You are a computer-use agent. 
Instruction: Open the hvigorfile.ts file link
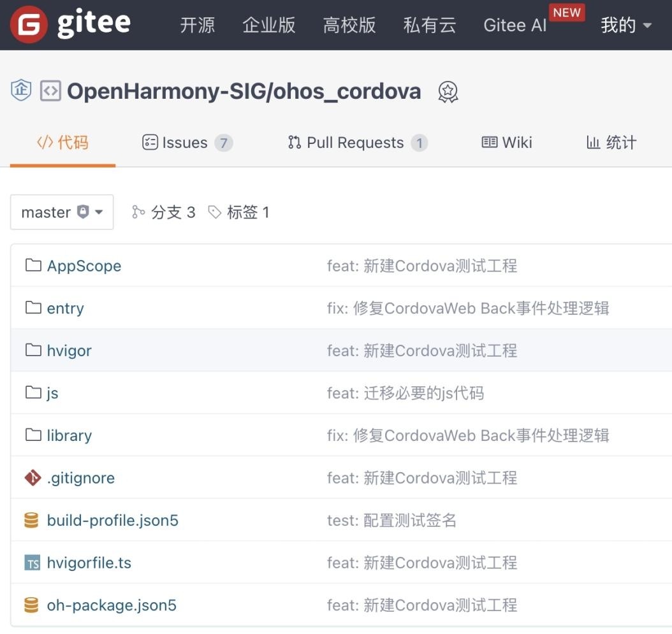89,563
